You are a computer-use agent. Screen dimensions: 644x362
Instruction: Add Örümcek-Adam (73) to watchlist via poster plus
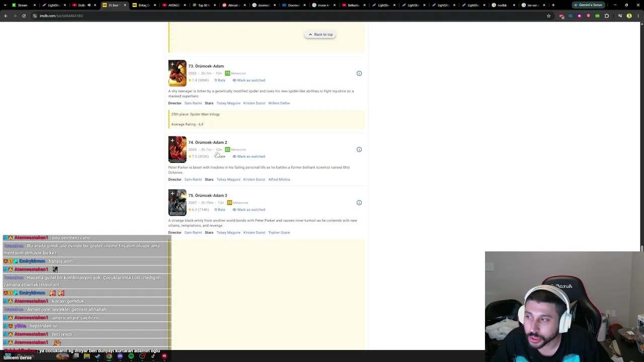[172, 64]
